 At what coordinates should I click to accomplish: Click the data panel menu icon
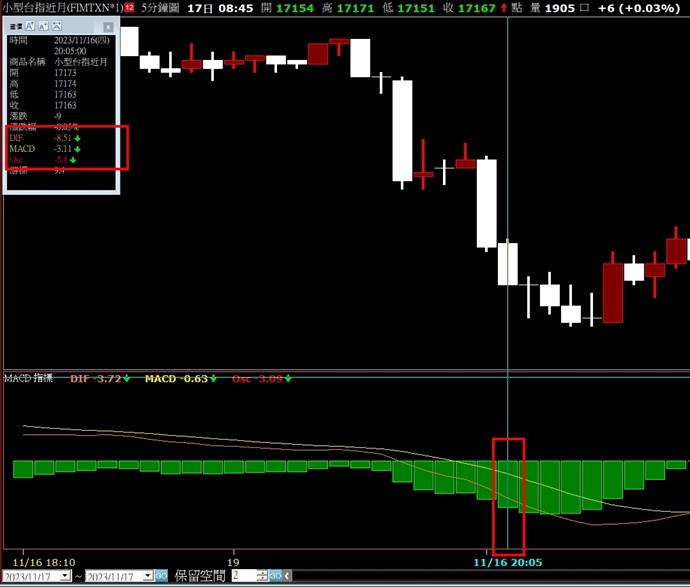[15, 26]
